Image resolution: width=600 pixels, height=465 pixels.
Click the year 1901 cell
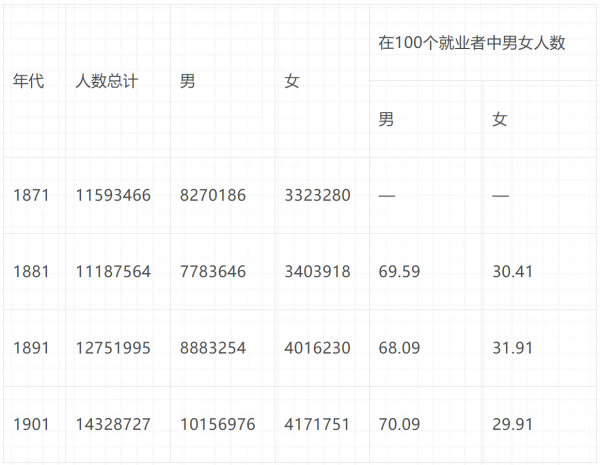click(34, 424)
